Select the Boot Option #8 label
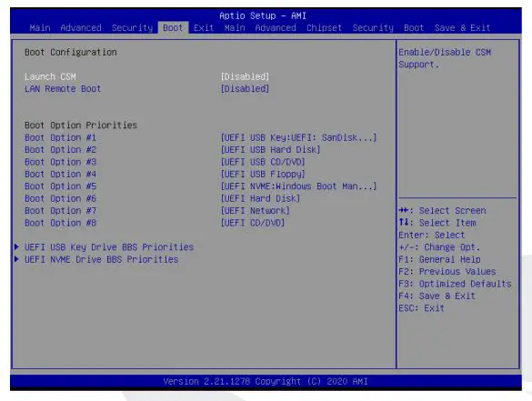The height and width of the screenshot is (401, 532). pyautogui.click(x=60, y=223)
